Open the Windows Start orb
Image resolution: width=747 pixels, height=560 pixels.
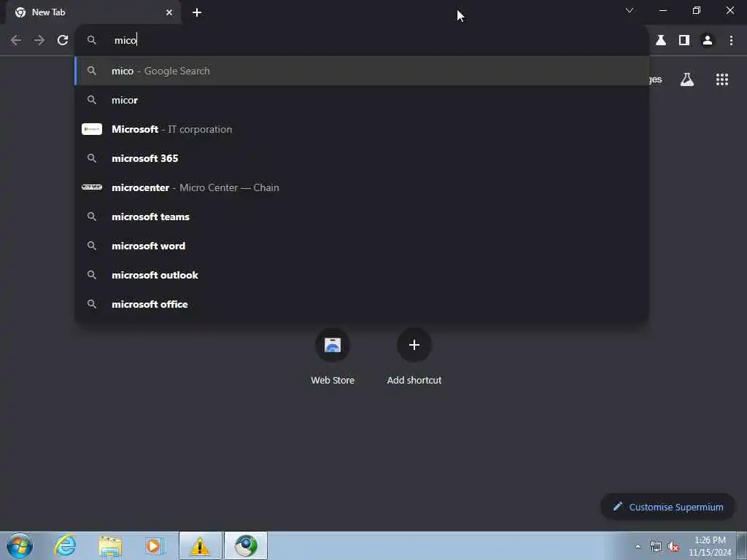[x=20, y=545]
